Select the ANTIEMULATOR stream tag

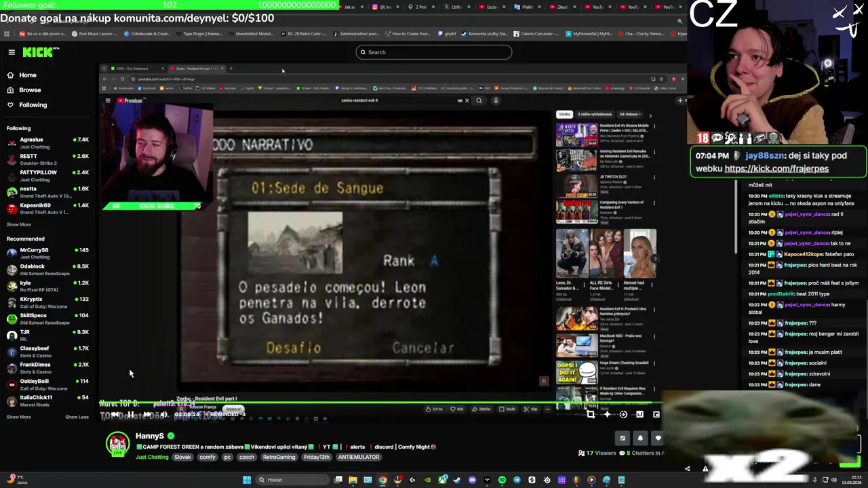click(359, 457)
